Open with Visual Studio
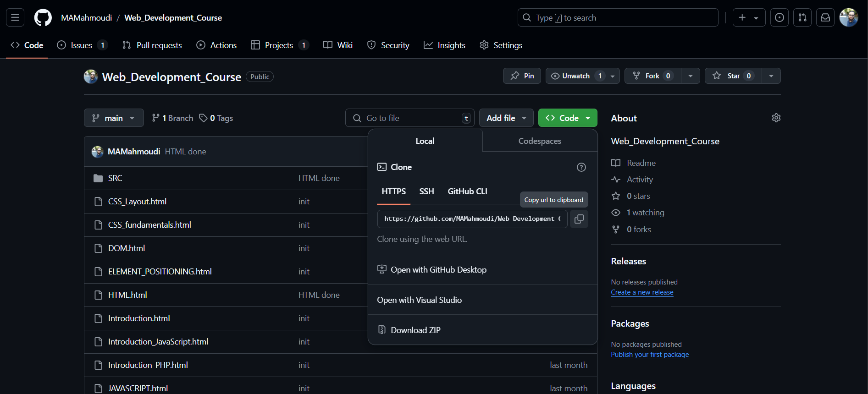 [x=483, y=300]
